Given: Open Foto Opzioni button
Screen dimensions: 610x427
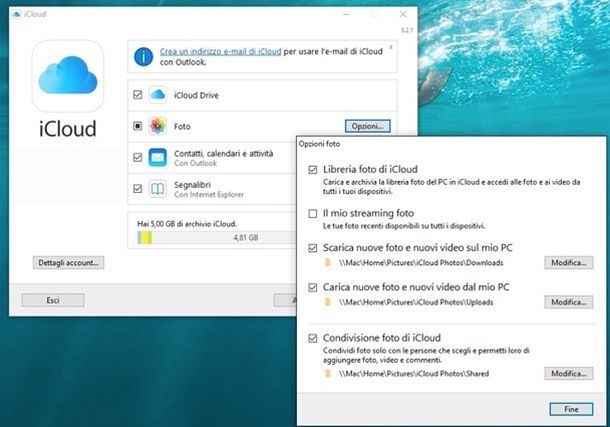Looking at the screenshot, I should (x=368, y=126).
